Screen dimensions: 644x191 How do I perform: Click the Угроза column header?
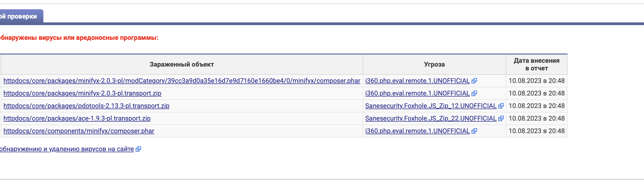tap(434, 64)
